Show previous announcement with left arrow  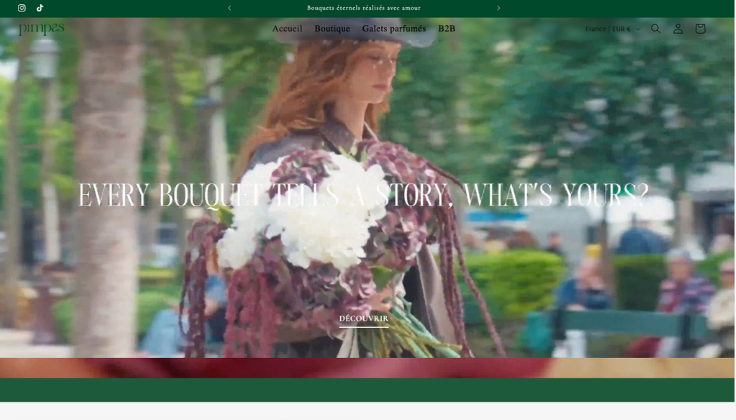(229, 8)
